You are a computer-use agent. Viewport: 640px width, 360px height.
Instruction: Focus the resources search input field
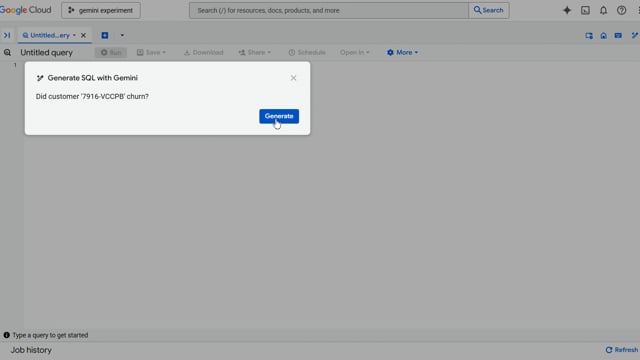pyautogui.click(x=329, y=11)
